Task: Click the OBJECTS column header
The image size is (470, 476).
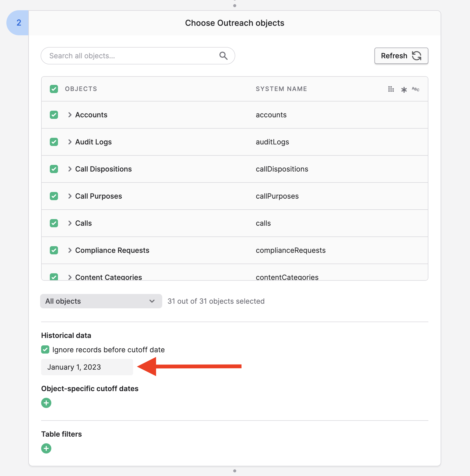Action: [81, 89]
